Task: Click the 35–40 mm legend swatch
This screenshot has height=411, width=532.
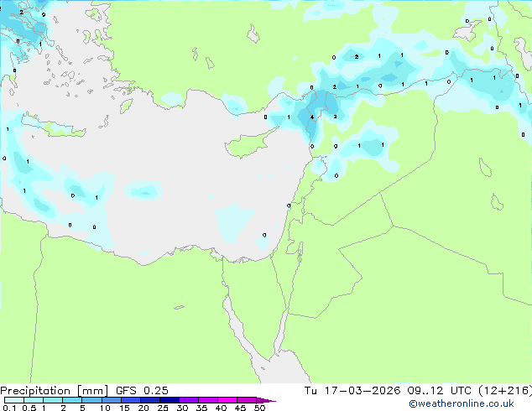Action: [x=207, y=400]
